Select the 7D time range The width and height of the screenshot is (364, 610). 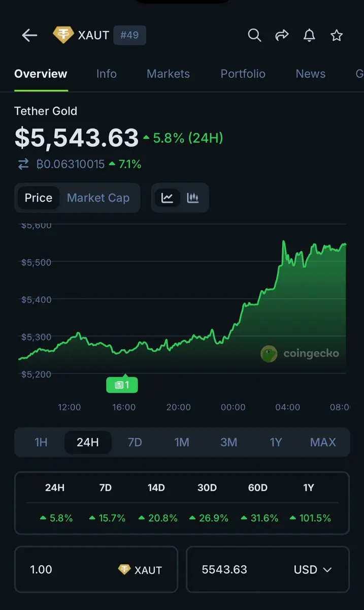coord(135,442)
